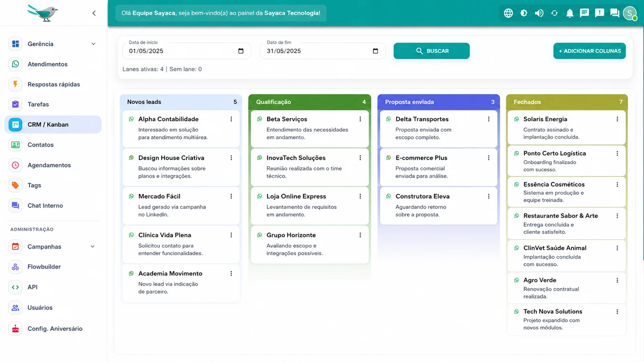
Task: Click the olive Fechados column header
Action: [567, 102]
